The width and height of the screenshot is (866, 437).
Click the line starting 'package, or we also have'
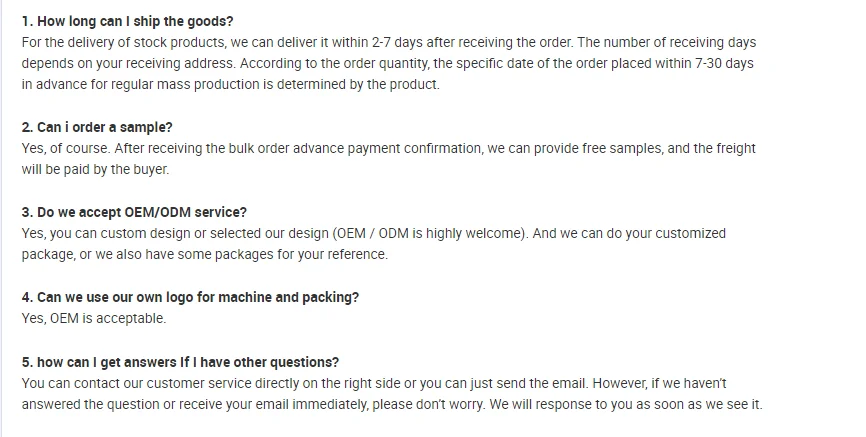(x=204, y=255)
